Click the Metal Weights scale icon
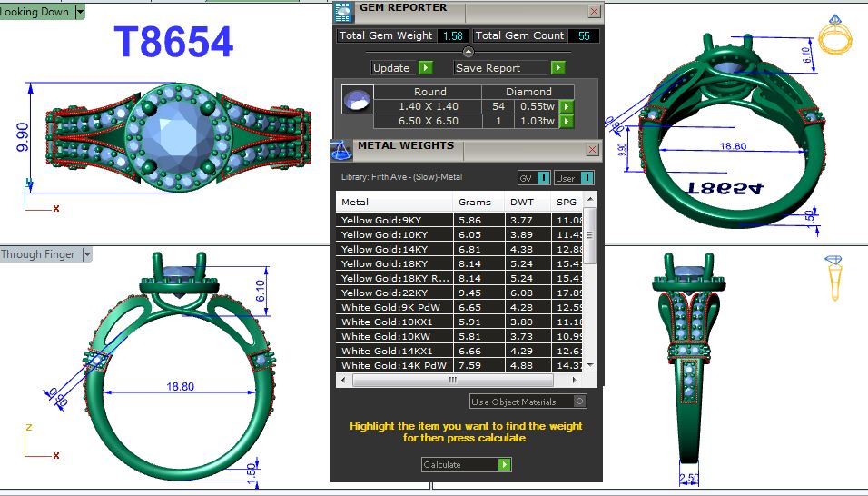868x496 pixels. pyautogui.click(x=343, y=149)
